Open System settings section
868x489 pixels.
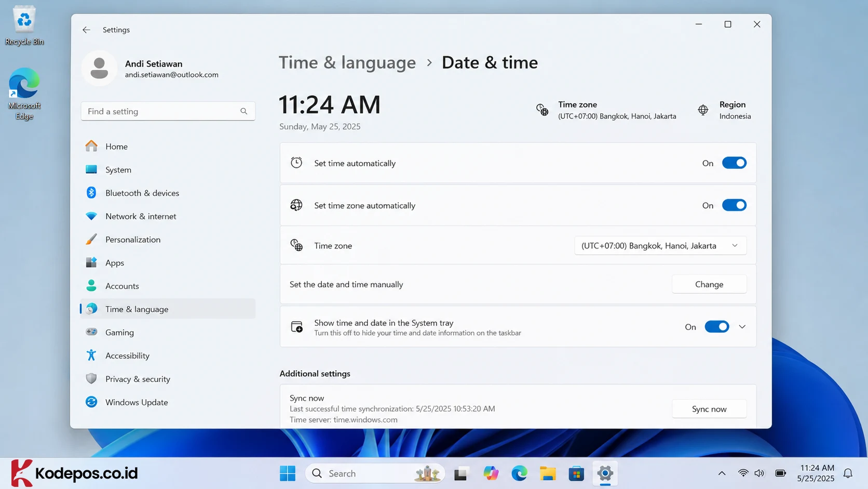[168, 169]
